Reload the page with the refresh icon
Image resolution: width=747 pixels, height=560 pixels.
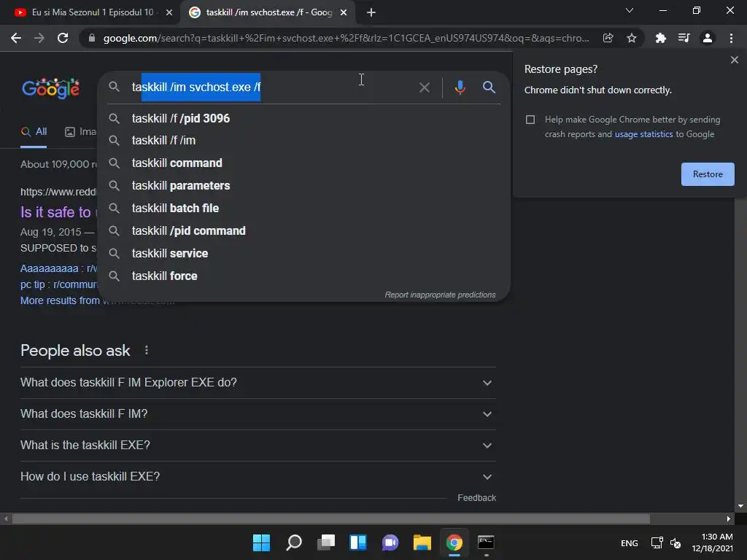click(63, 38)
